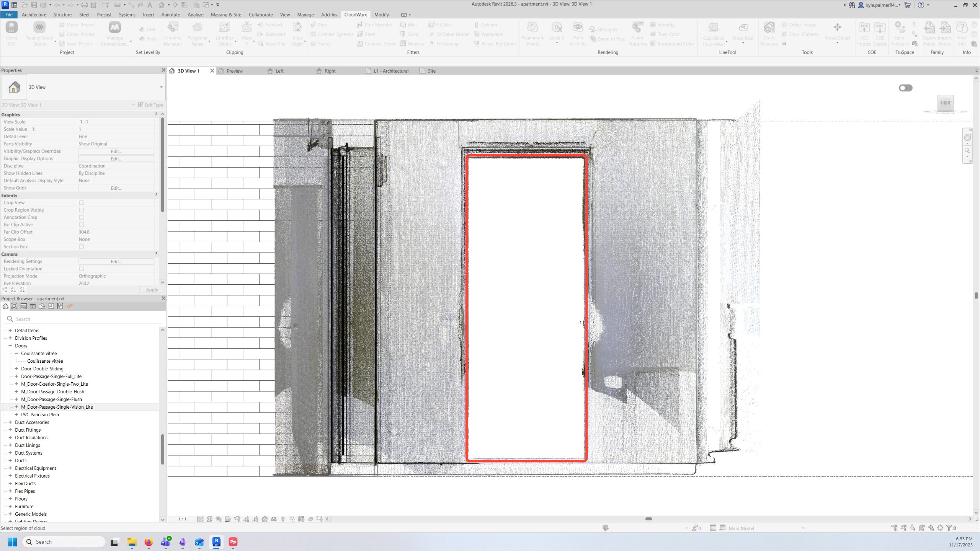Viewport: 980px width, 551px height.
Task: Open LGS project icon
Action: point(11,28)
